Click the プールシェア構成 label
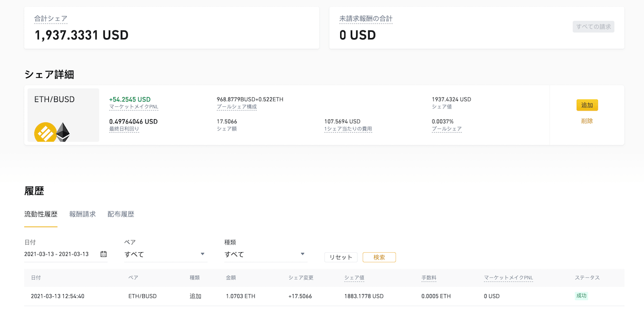Screen dimensions: 644x314 pyautogui.click(x=237, y=107)
